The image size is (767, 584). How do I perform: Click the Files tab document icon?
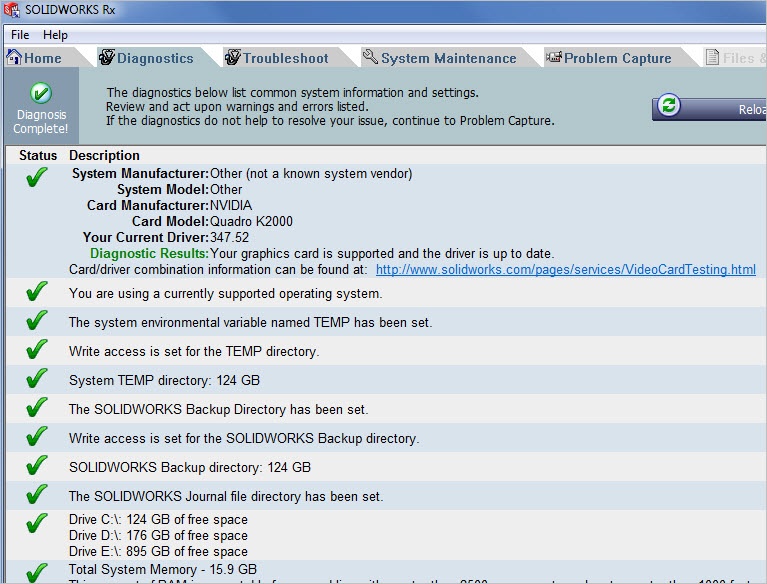point(712,57)
